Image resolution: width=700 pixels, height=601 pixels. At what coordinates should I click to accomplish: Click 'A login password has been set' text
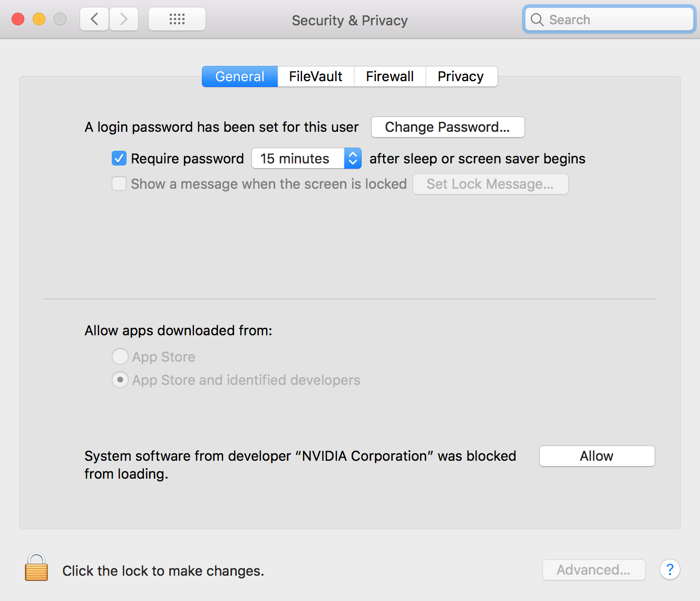point(221,127)
